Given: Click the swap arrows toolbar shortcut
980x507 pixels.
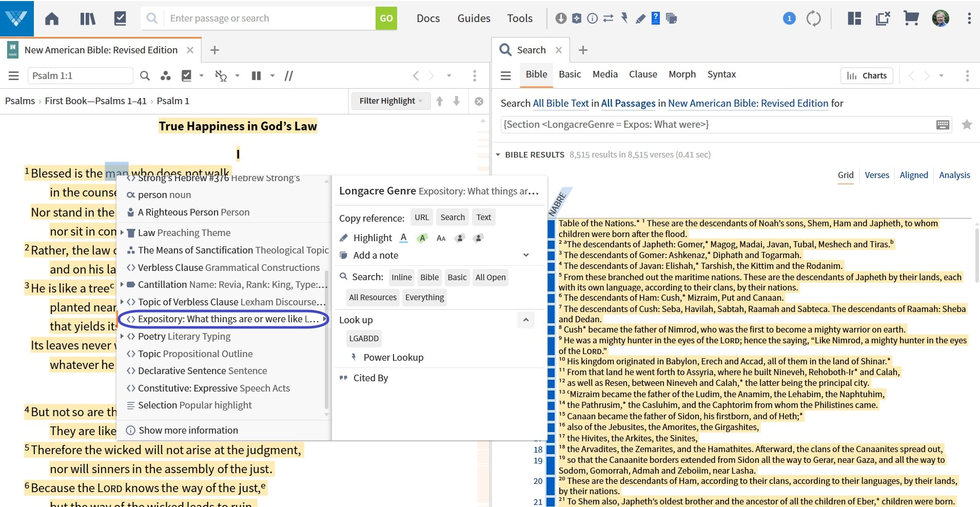Looking at the screenshot, I should click(x=608, y=18).
